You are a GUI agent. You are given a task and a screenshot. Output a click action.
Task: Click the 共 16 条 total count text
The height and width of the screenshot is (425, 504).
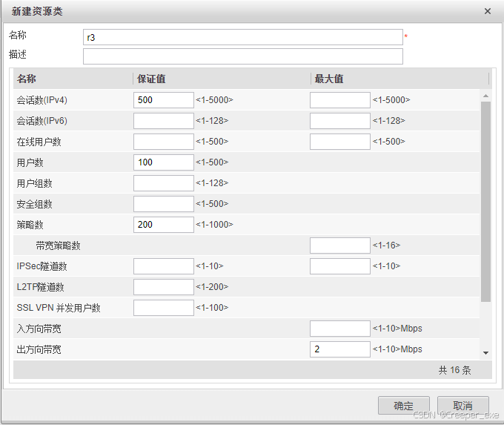(455, 370)
